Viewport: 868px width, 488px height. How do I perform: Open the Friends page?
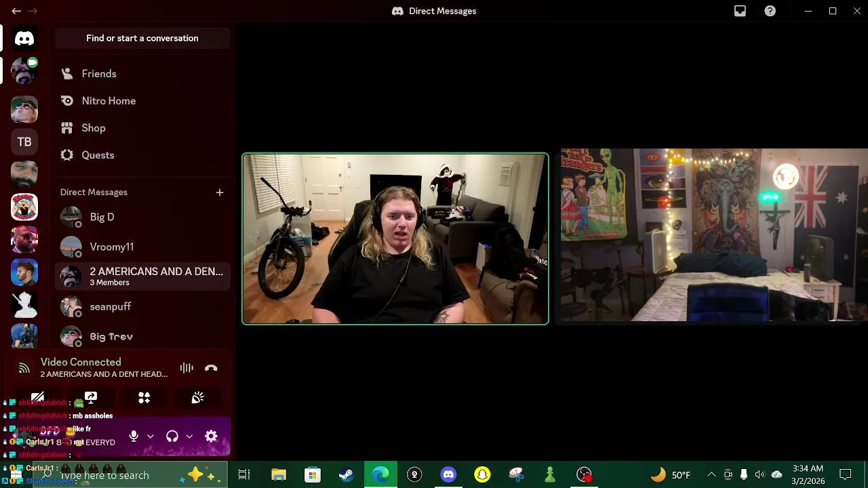pyautogui.click(x=142, y=74)
